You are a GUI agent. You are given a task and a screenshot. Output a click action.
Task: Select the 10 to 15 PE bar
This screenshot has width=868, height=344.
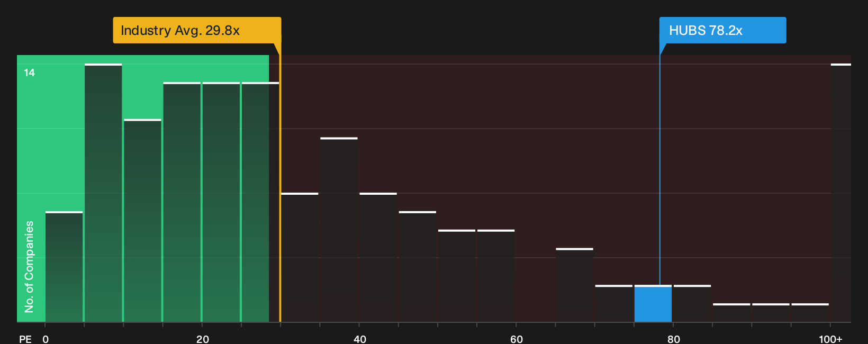tap(142, 221)
